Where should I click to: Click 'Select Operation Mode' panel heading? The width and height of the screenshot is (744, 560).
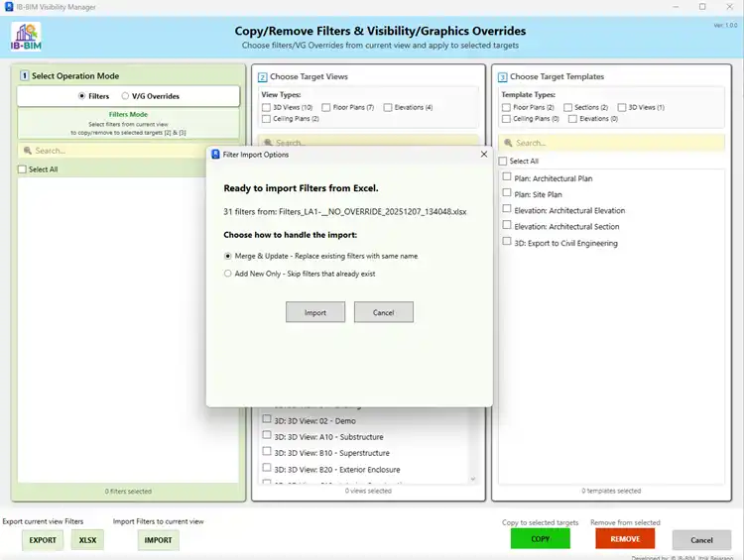pyautogui.click(x=75, y=76)
